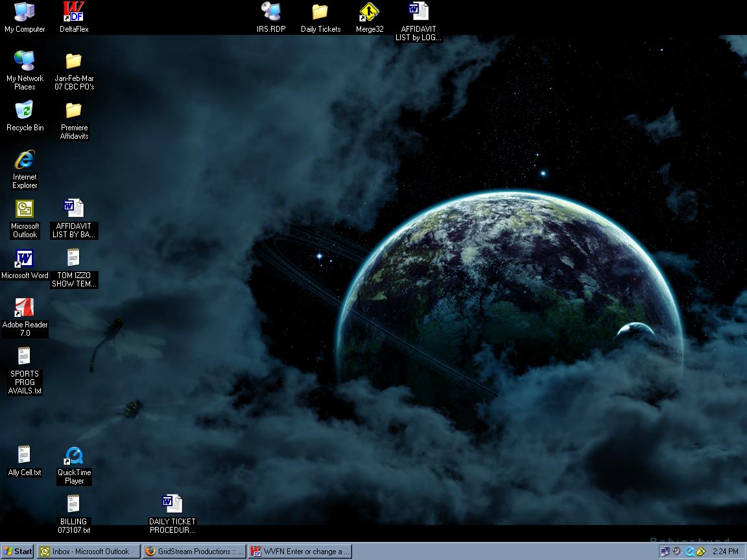Viewport: 747px width, 560px height.
Task: Click the system tray clock
Action: pyautogui.click(x=725, y=552)
